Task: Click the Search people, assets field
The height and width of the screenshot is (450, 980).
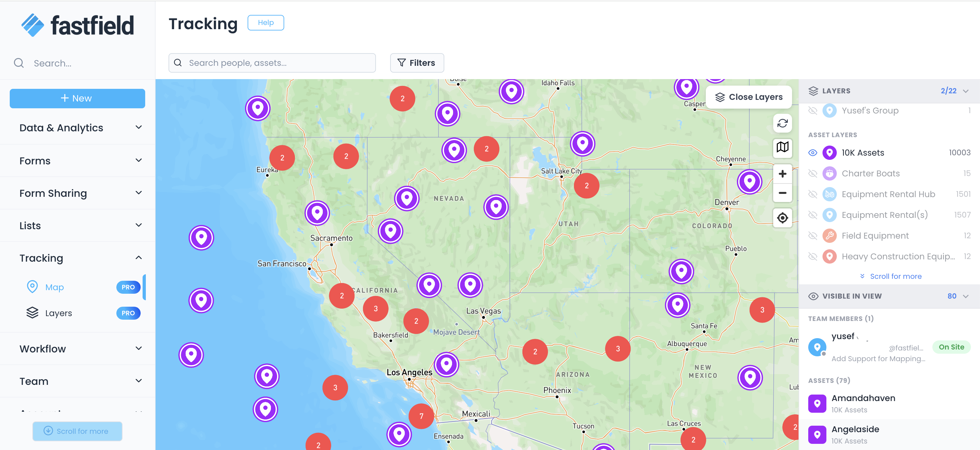Action: (272, 63)
